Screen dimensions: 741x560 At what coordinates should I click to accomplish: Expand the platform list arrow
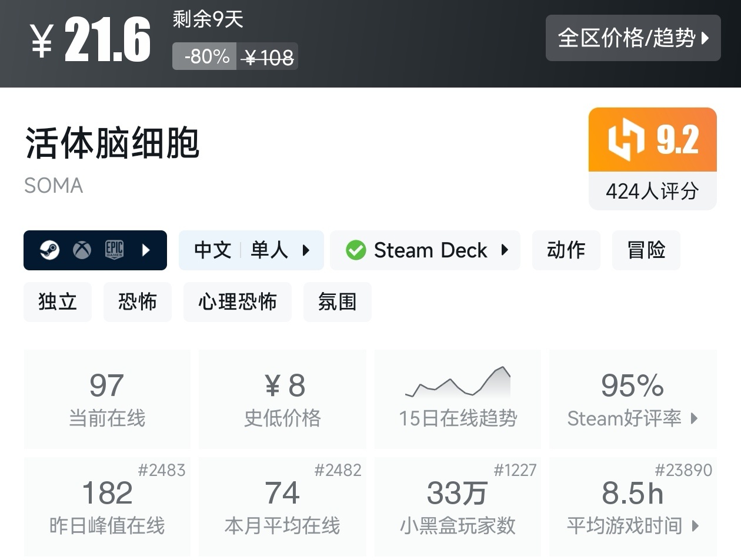click(x=146, y=250)
